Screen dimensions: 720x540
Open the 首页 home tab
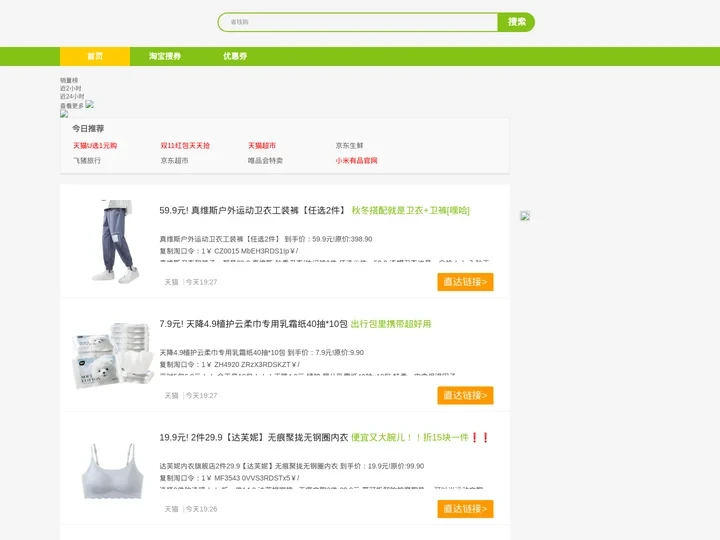pos(95,56)
